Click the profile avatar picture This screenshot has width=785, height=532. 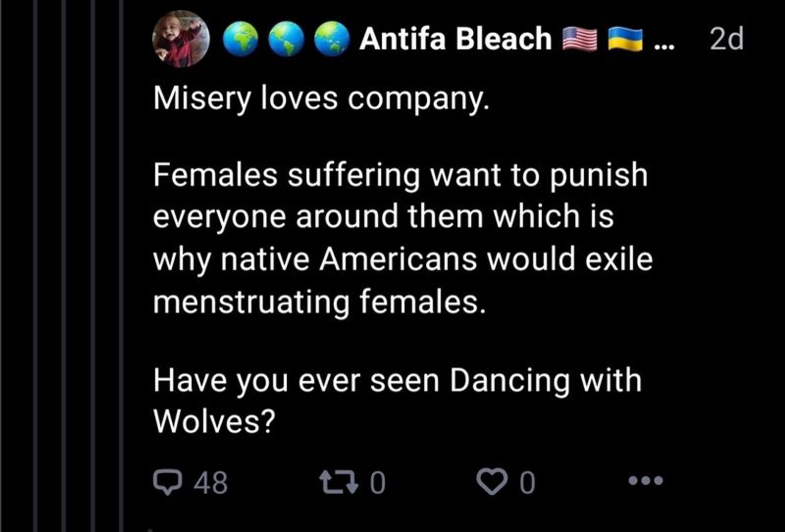[x=181, y=39]
